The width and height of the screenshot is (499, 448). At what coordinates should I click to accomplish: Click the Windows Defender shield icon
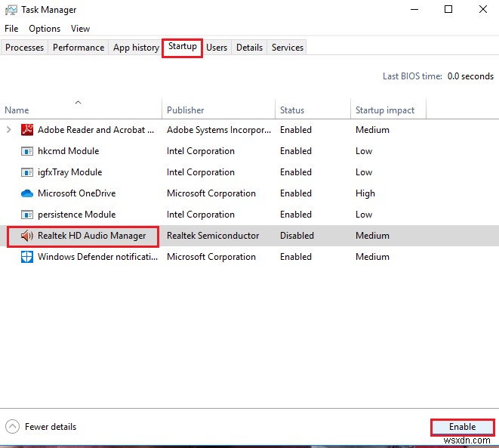tap(27, 257)
